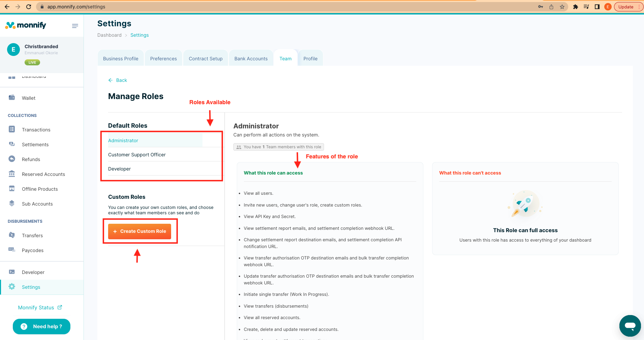Screen dimensions: 644x340
Task: Open the Sub Accounts section
Action: pos(12,204)
